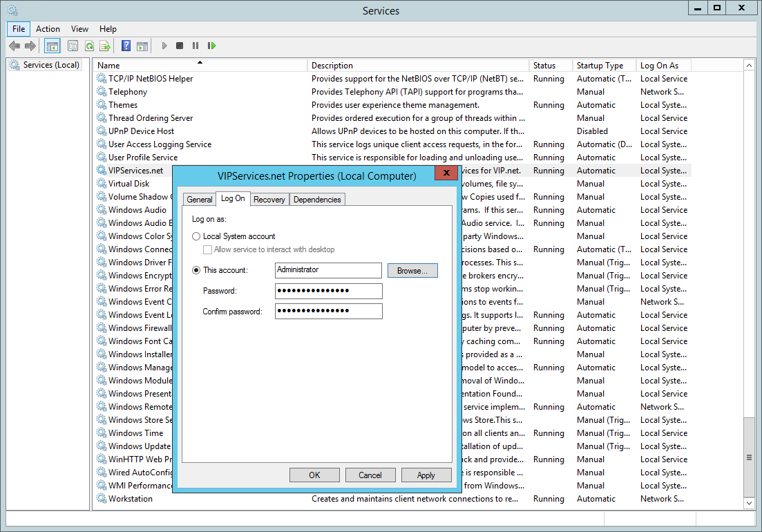Click the Restart Service icon

tap(211, 46)
